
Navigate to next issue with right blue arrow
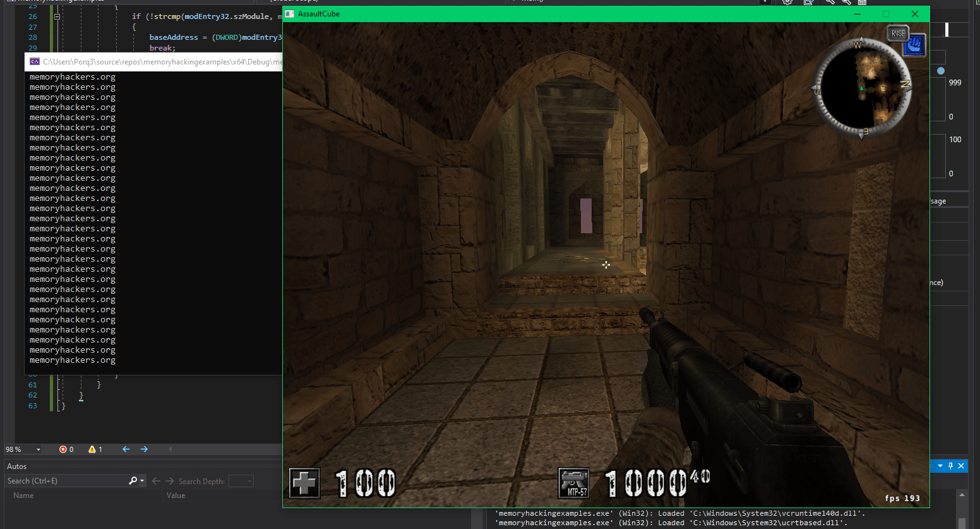coord(144,449)
